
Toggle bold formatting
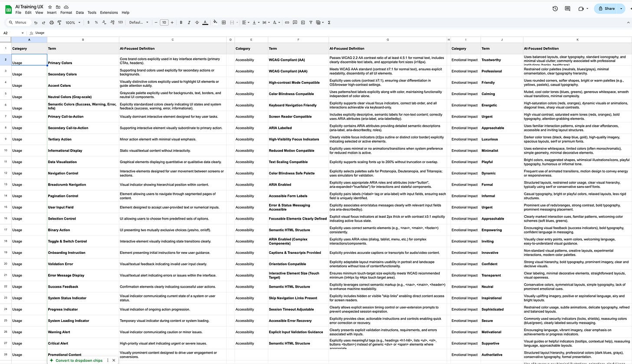click(181, 23)
